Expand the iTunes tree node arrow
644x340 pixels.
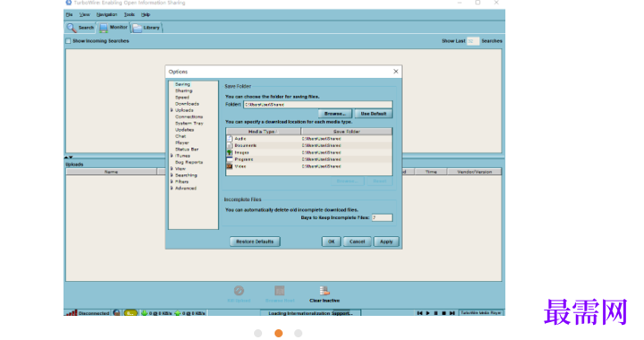[x=172, y=156]
